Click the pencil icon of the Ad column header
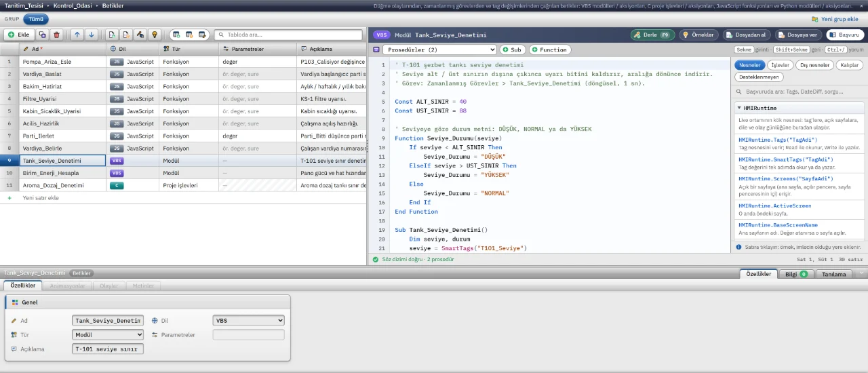The image size is (868, 373). 26,49
